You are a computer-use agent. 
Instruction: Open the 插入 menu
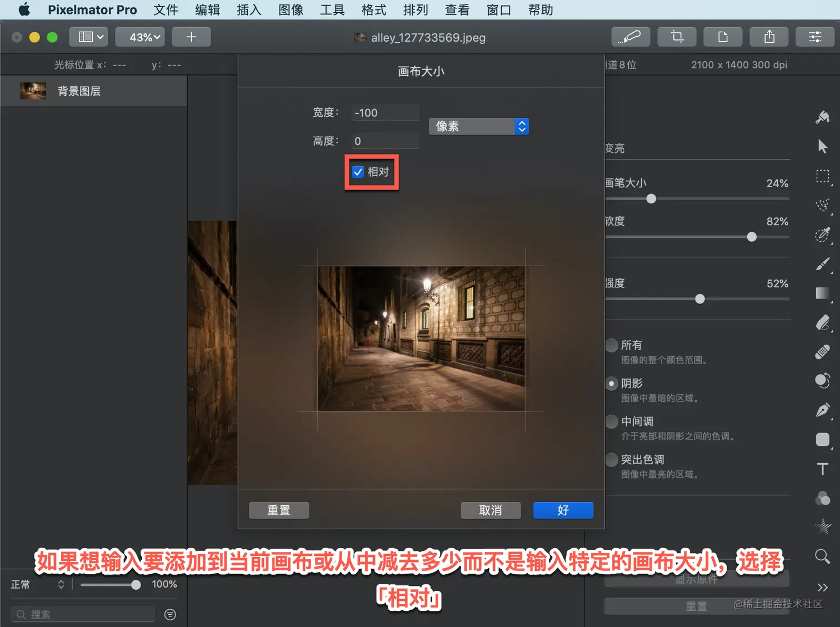pyautogui.click(x=249, y=9)
